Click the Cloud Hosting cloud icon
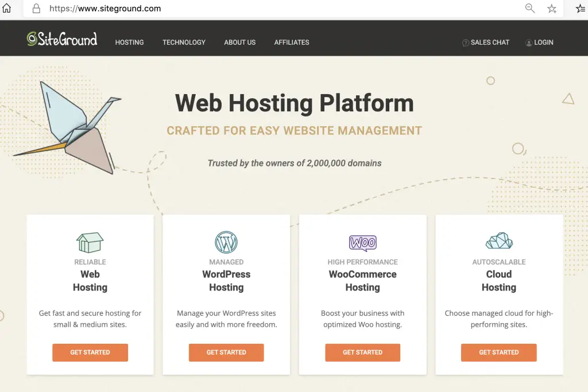Image resolution: width=588 pixels, height=392 pixels. (498, 241)
